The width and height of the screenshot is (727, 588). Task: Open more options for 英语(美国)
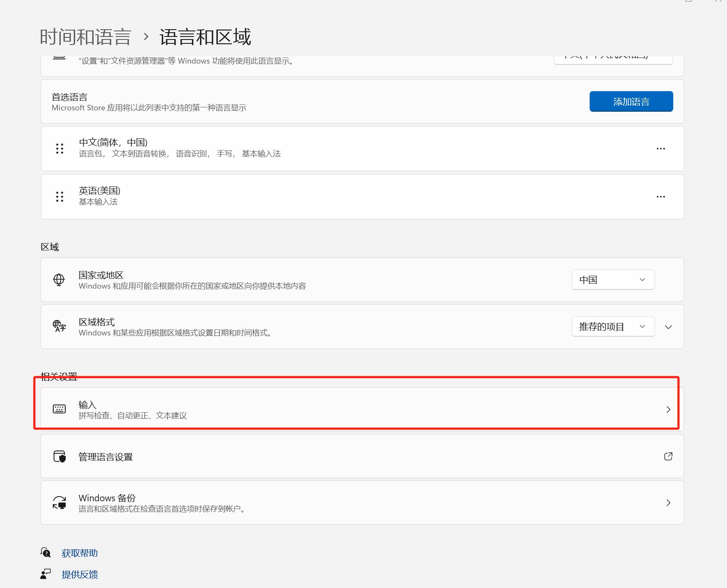coord(660,197)
